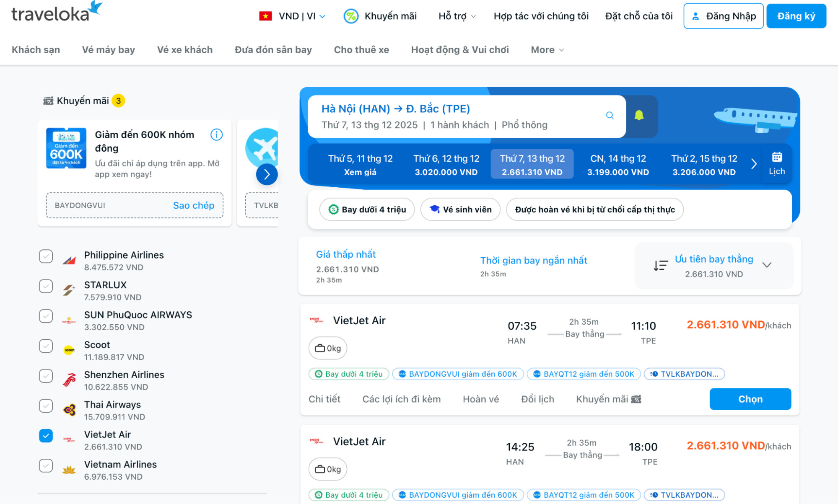Viewport: 838px width, 504px height.
Task: Click the 0kg baggage badge on first flight
Action: pyautogui.click(x=328, y=348)
